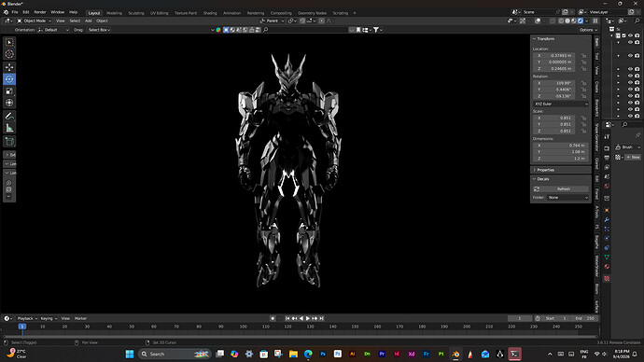Choose the Move tool
Viewport: 644px width, 362px height.
(x=9, y=67)
